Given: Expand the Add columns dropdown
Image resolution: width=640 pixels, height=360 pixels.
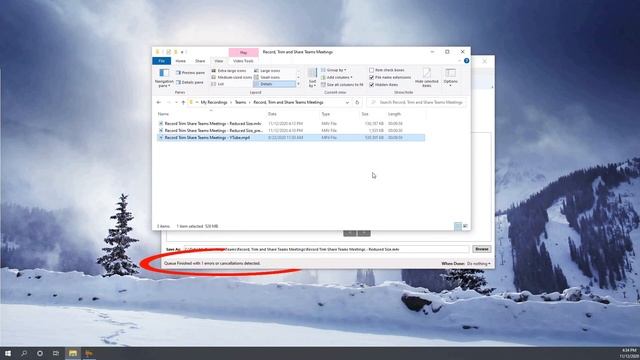Looking at the screenshot, I should [x=337, y=78].
